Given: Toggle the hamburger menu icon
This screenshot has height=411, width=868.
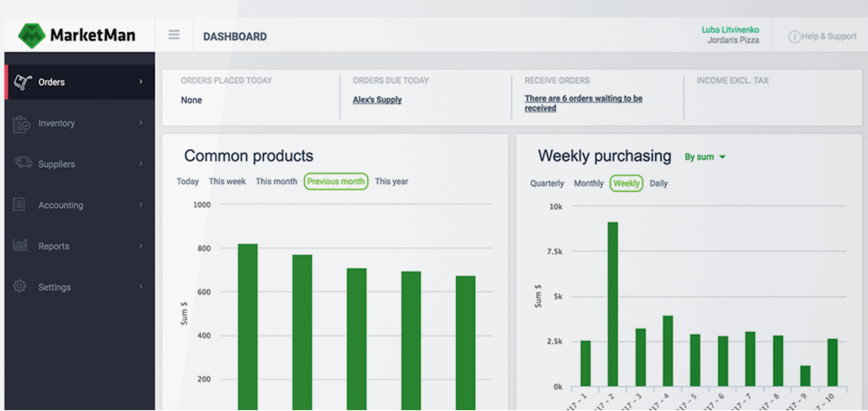Looking at the screenshot, I should (x=174, y=35).
